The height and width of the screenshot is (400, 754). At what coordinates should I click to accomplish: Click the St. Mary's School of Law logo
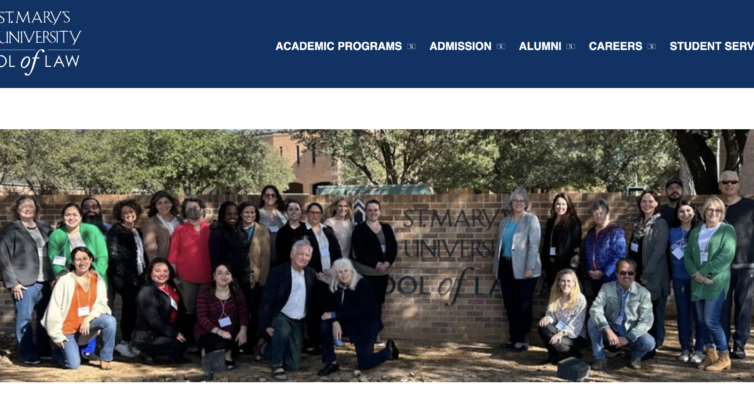pyautogui.click(x=40, y=42)
